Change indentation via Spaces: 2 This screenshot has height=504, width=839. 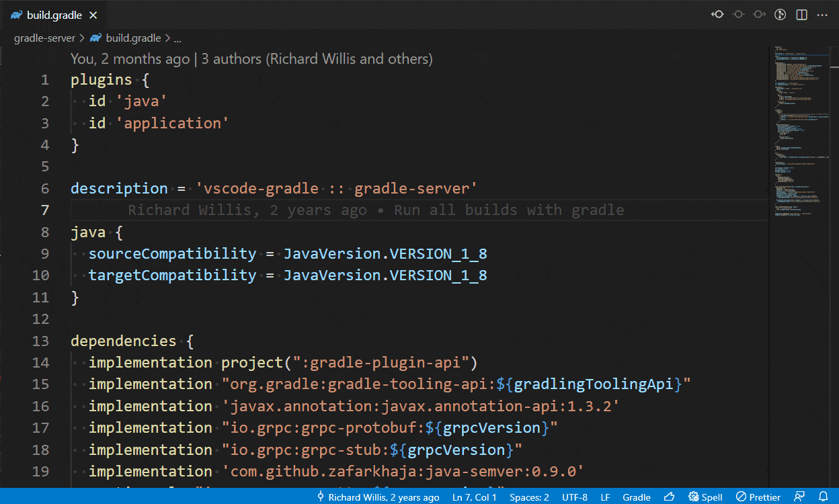(x=529, y=497)
